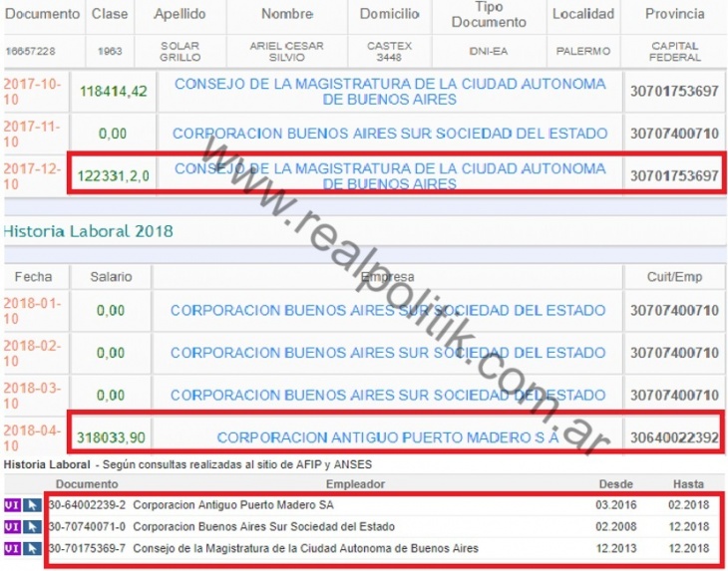Click document number 16657228
The height and width of the screenshot is (571, 728).
click(30, 52)
